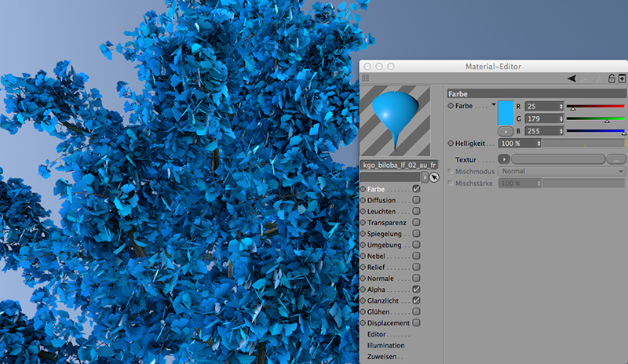Click the grip dots icon at toolbar left

pos(365,78)
